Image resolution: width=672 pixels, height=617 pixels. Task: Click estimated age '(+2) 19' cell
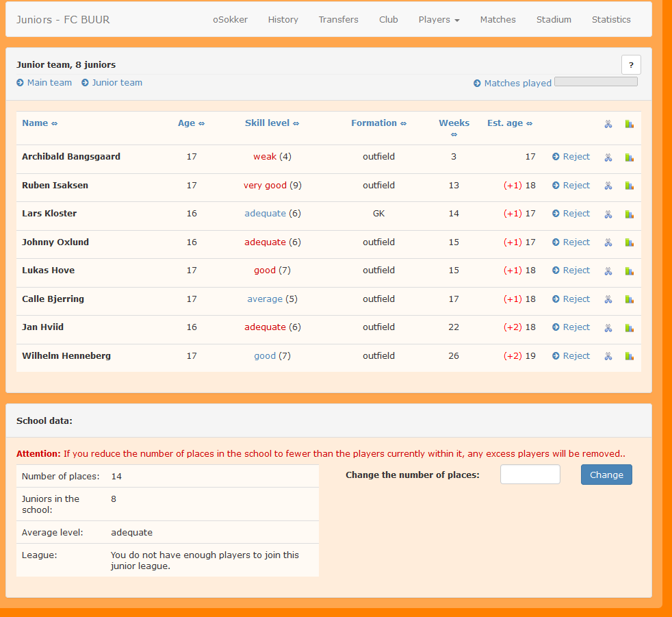coord(519,356)
